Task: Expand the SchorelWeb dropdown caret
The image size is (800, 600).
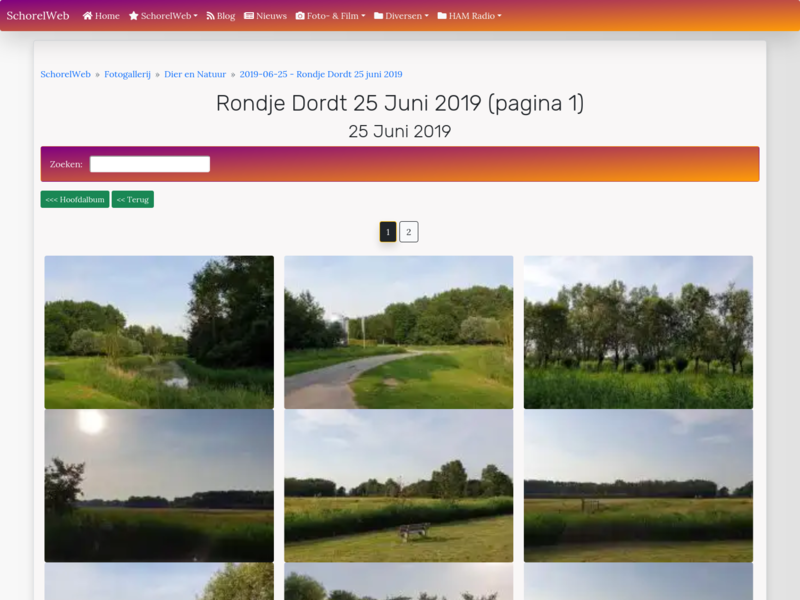Action: pyautogui.click(x=195, y=16)
